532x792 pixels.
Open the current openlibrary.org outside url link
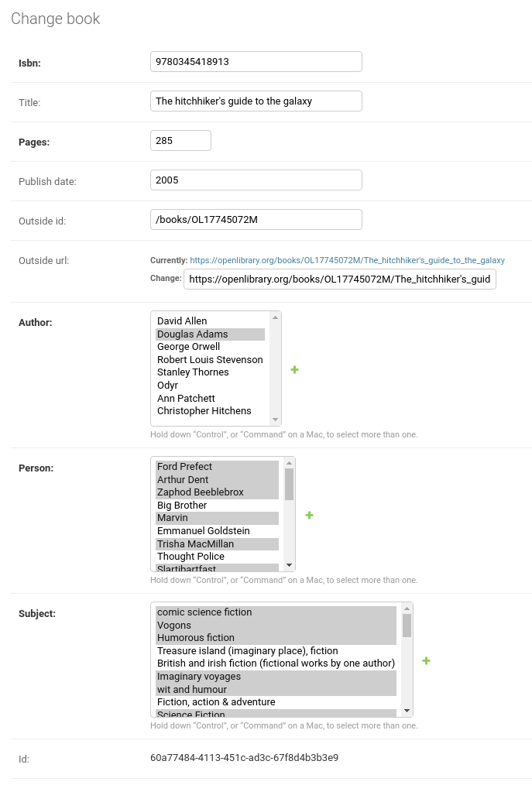(x=347, y=260)
